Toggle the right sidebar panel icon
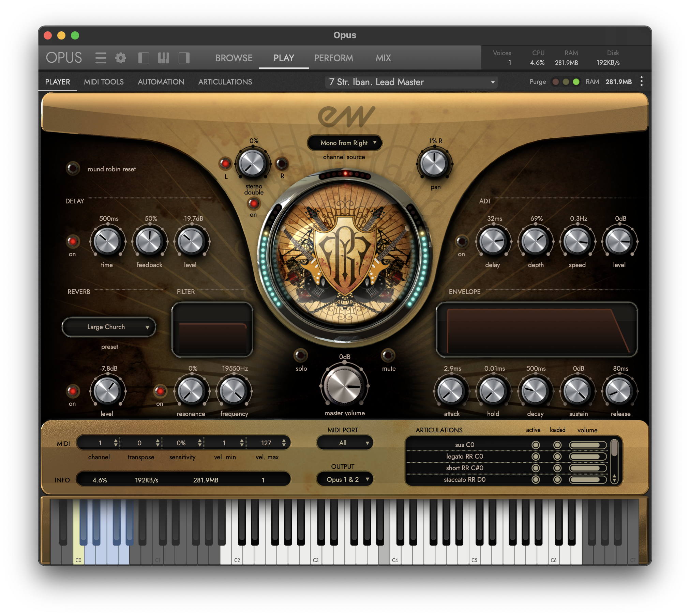The height and width of the screenshot is (616, 690). [184, 58]
